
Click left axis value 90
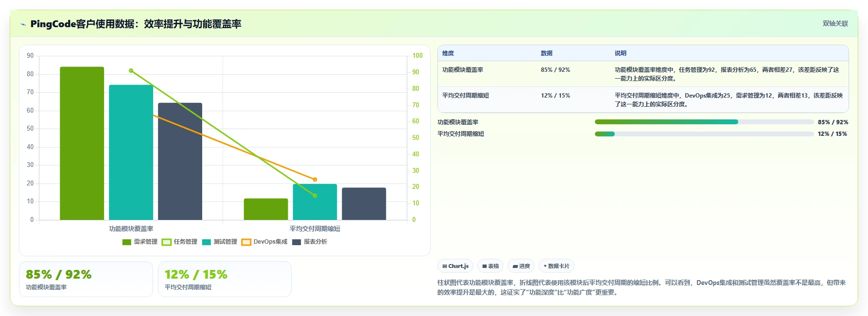click(30, 56)
